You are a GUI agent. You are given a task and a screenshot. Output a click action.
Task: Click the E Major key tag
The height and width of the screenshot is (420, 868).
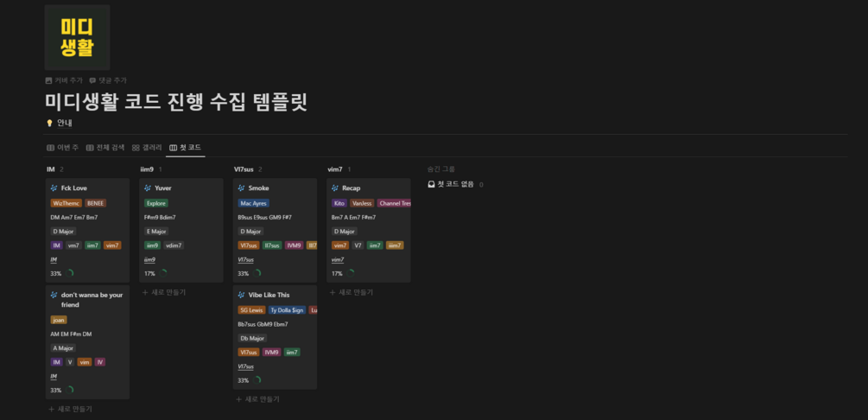[156, 231]
